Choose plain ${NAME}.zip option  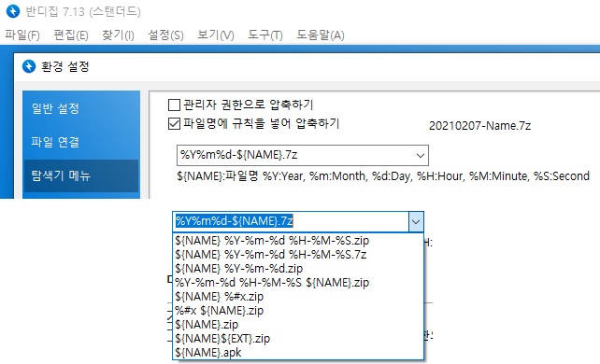point(298,325)
